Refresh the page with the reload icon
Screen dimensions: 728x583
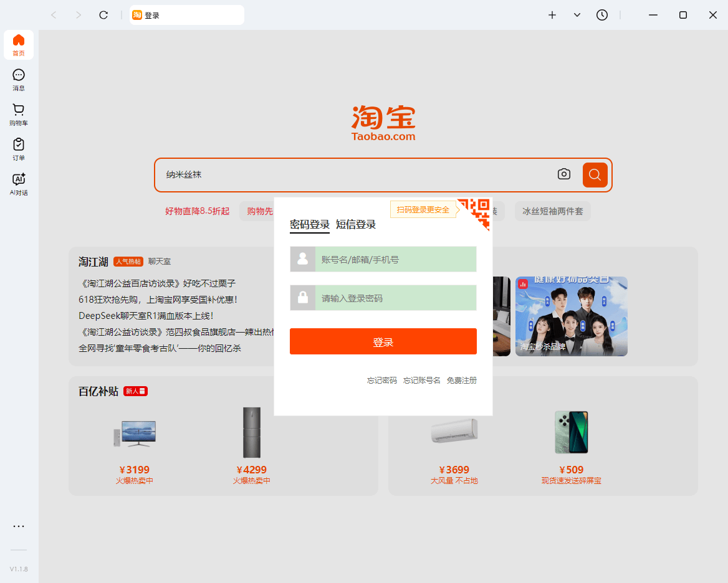[103, 15]
